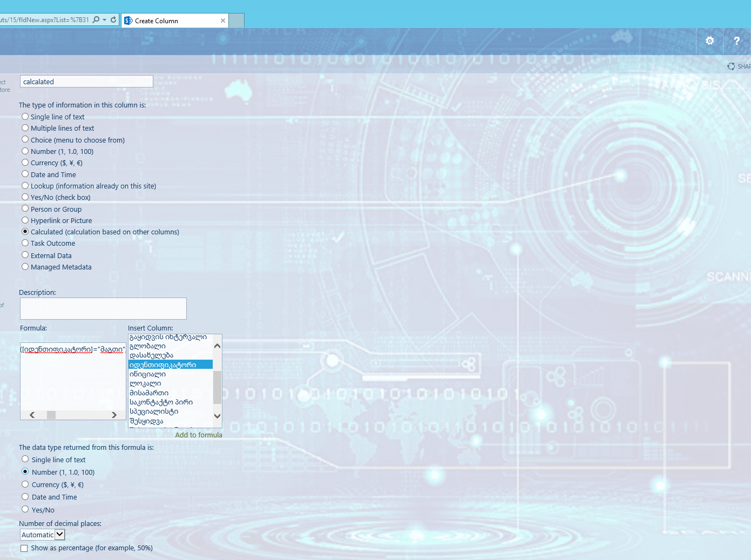The height and width of the screenshot is (560, 751).
Task: Set return type to Number
Action: [x=25, y=471]
